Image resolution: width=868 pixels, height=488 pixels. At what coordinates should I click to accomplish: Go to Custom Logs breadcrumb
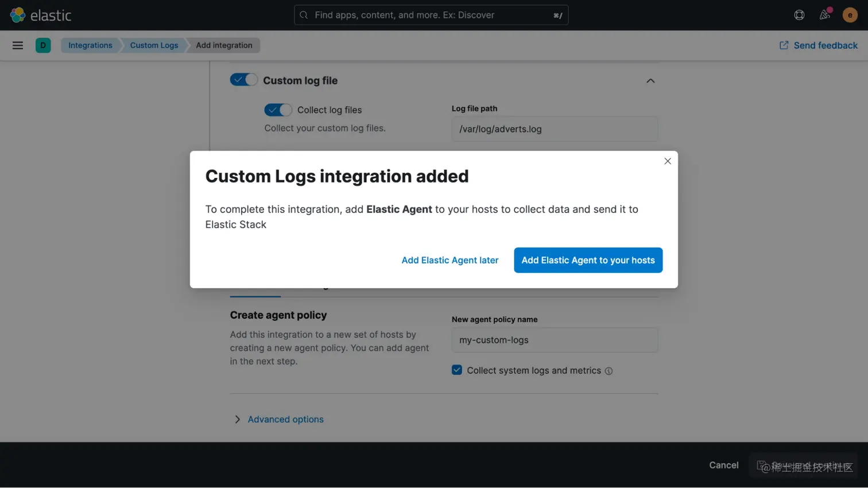tap(154, 45)
